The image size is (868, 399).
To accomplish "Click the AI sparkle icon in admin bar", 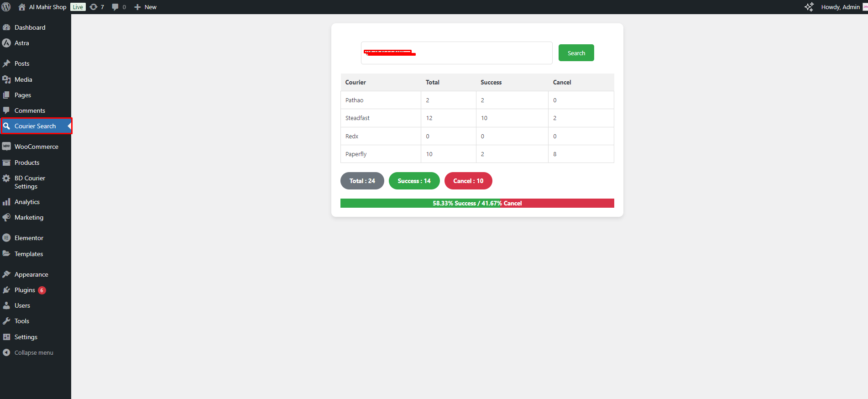I will point(809,7).
